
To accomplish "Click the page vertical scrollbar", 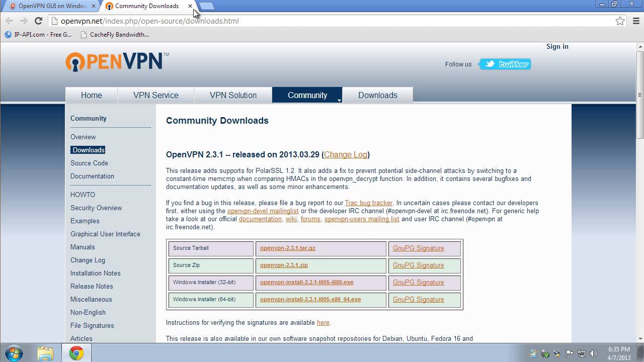I will [640, 95].
